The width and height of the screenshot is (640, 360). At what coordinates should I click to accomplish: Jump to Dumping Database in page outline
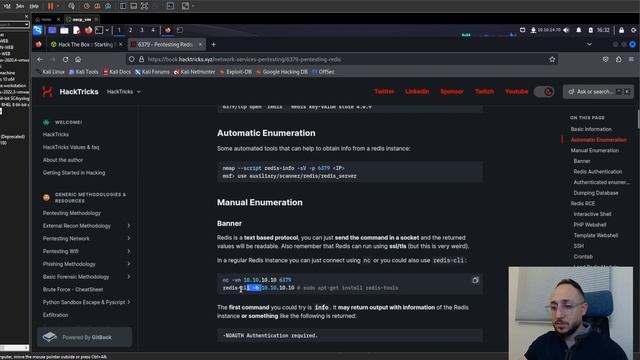coord(596,193)
